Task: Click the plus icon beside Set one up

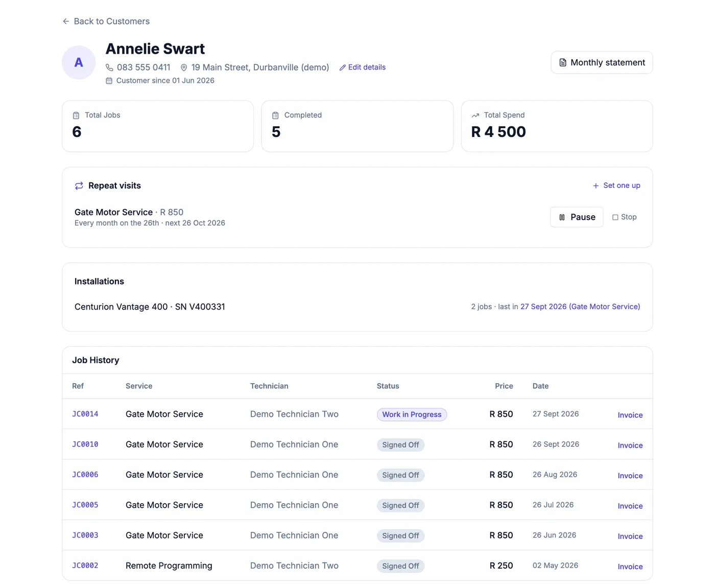Action: (595, 185)
